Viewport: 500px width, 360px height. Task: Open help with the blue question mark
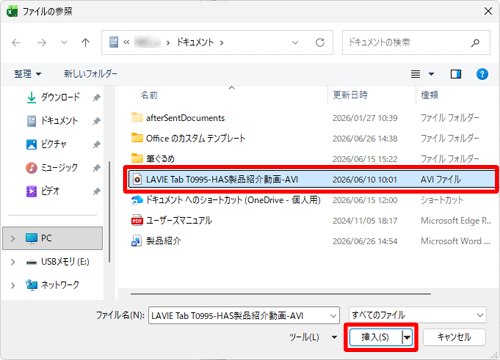482,74
